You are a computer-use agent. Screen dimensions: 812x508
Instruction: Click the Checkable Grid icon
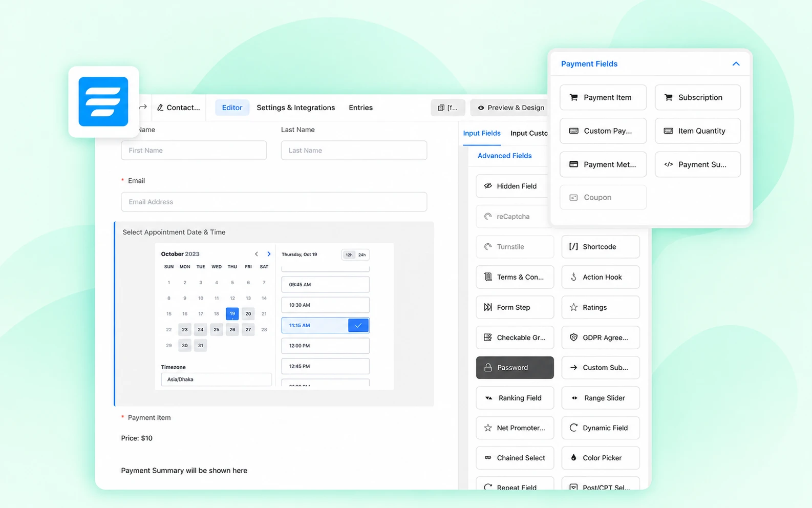coord(488,337)
